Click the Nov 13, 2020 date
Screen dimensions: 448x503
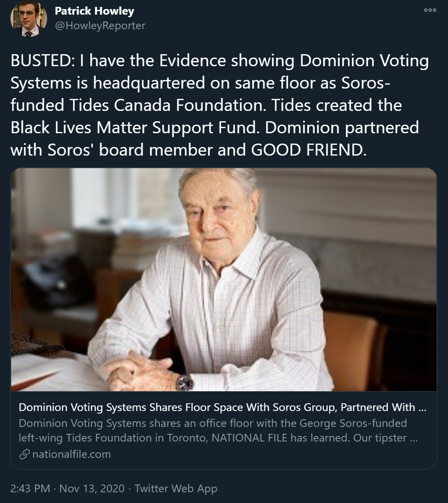click(x=91, y=488)
